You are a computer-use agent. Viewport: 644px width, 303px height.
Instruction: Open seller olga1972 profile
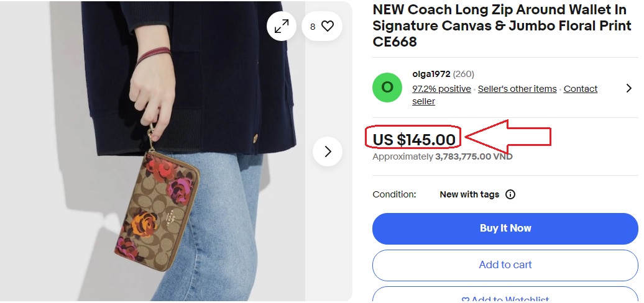click(x=431, y=74)
